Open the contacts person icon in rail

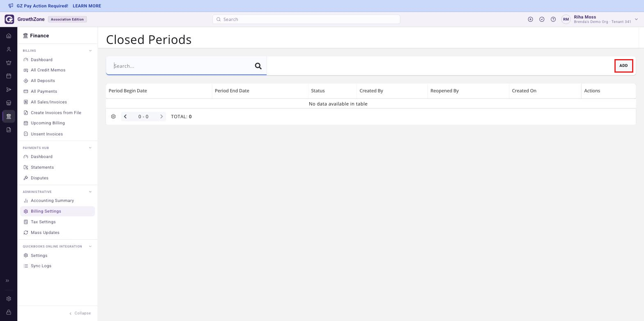click(x=9, y=49)
